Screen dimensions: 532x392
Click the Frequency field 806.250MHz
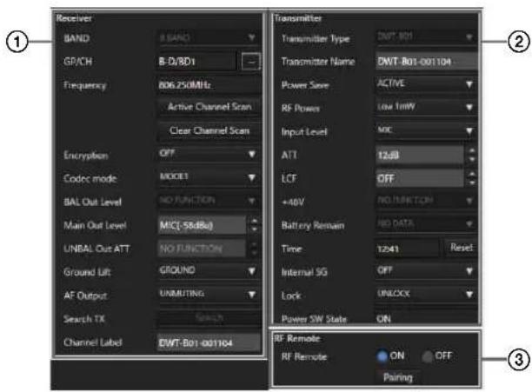tap(209, 85)
